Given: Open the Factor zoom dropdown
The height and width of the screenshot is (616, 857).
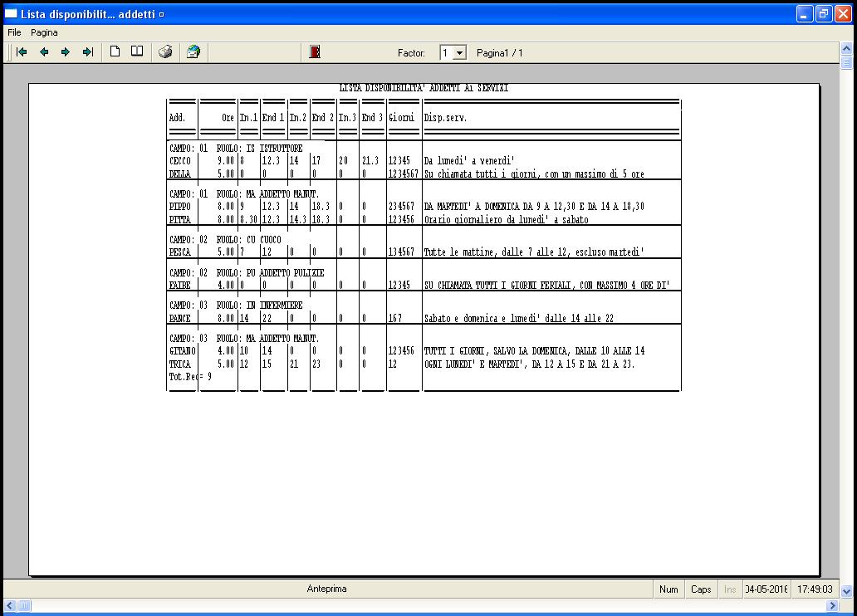Looking at the screenshot, I should [x=460, y=53].
